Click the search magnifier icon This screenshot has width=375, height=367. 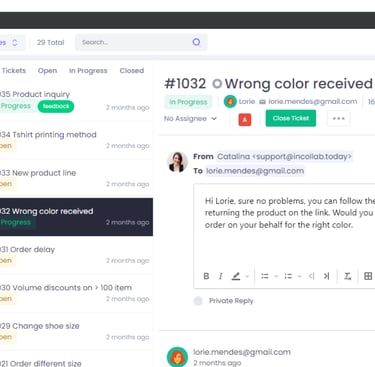[196, 42]
